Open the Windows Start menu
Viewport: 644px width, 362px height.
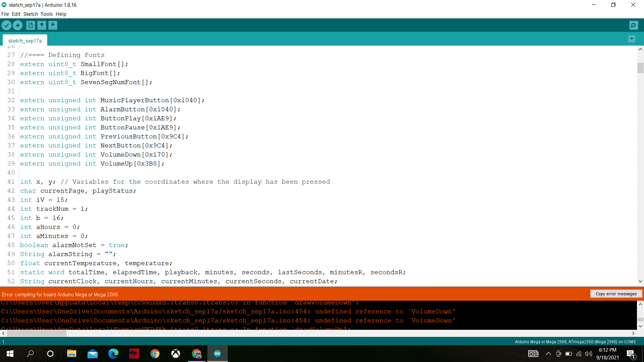pyautogui.click(x=10, y=353)
